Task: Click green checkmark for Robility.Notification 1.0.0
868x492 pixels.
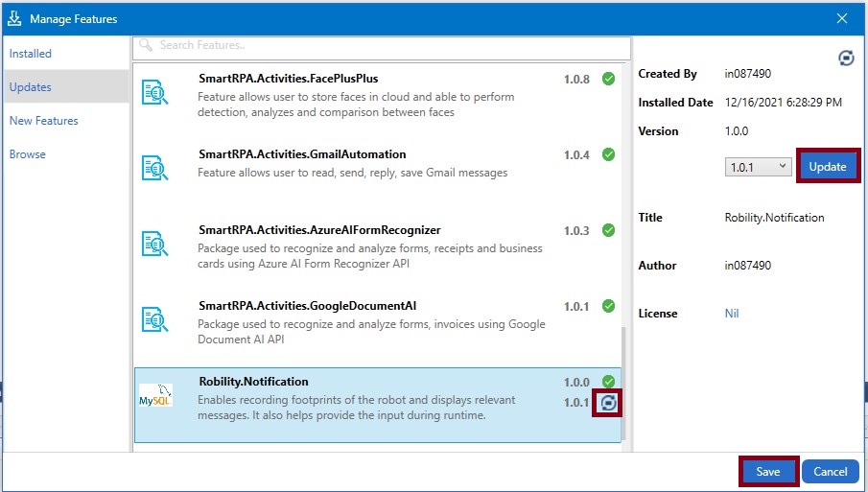Action: pyautogui.click(x=608, y=382)
